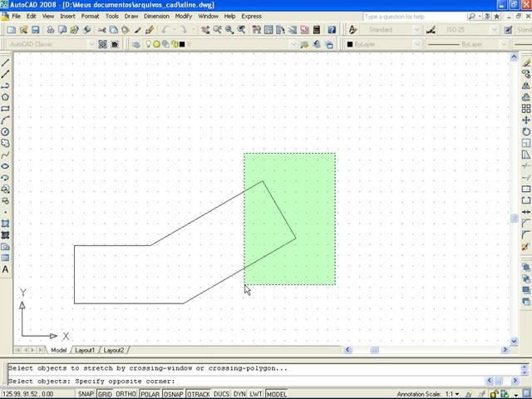Click the command line 'Specify opposite corner' prompt
Image resolution: width=532 pixels, height=399 pixels.
(x=125, y=381)
